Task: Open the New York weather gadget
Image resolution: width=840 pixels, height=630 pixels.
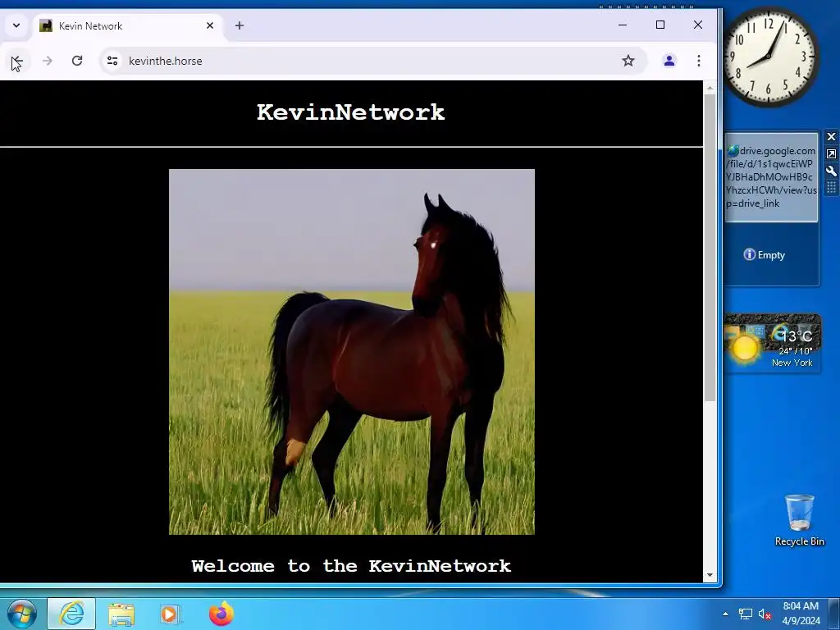Action: point(772,343)
